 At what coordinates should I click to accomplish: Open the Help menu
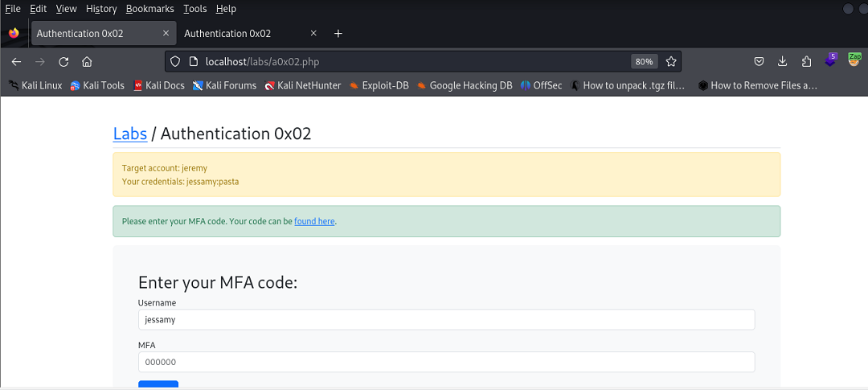point(226,9)
